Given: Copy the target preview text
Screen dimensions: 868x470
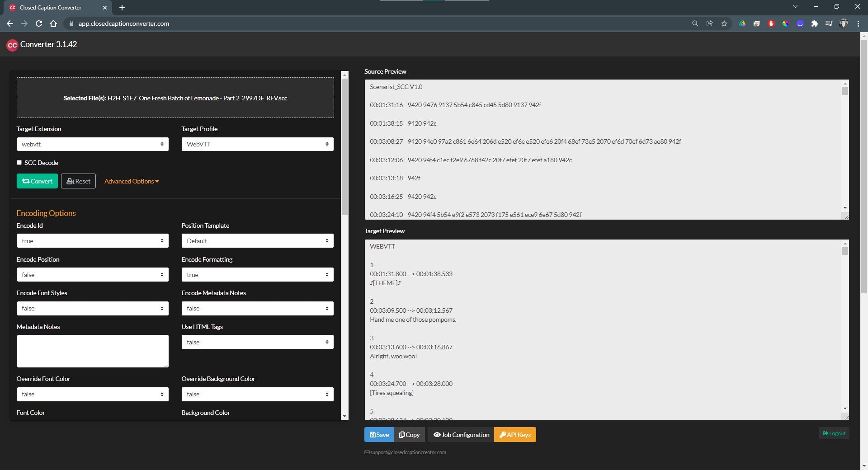Looking at the screenshot, I should point(410,435).
